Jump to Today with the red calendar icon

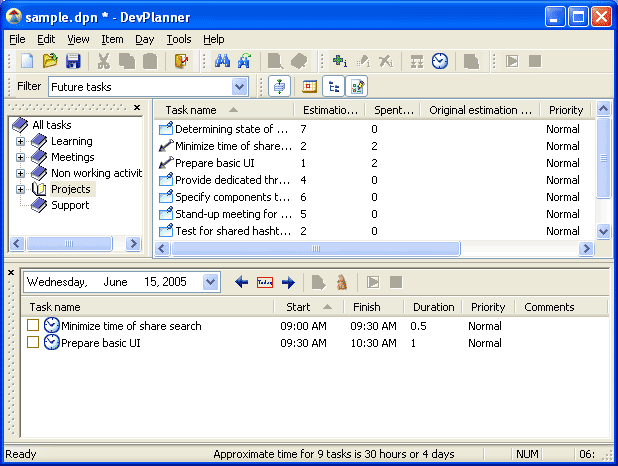[x=265, y=282]
